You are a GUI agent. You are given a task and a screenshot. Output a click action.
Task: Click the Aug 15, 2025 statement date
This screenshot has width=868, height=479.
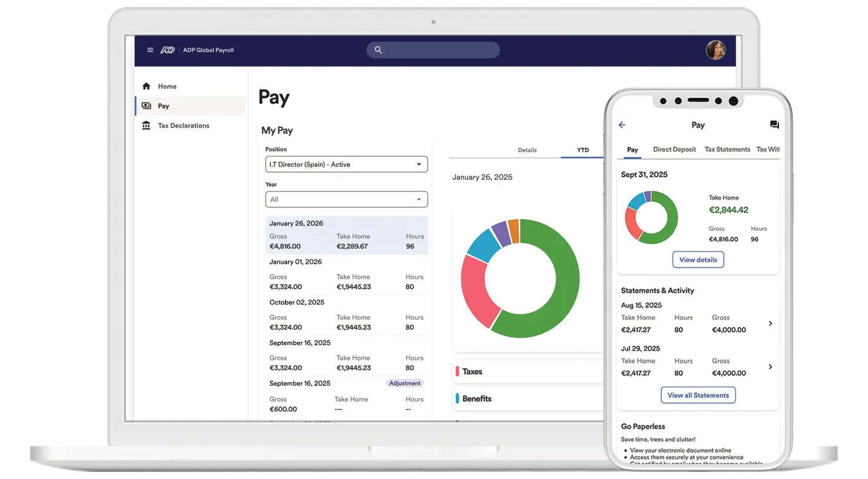click(x=641, y=305)
